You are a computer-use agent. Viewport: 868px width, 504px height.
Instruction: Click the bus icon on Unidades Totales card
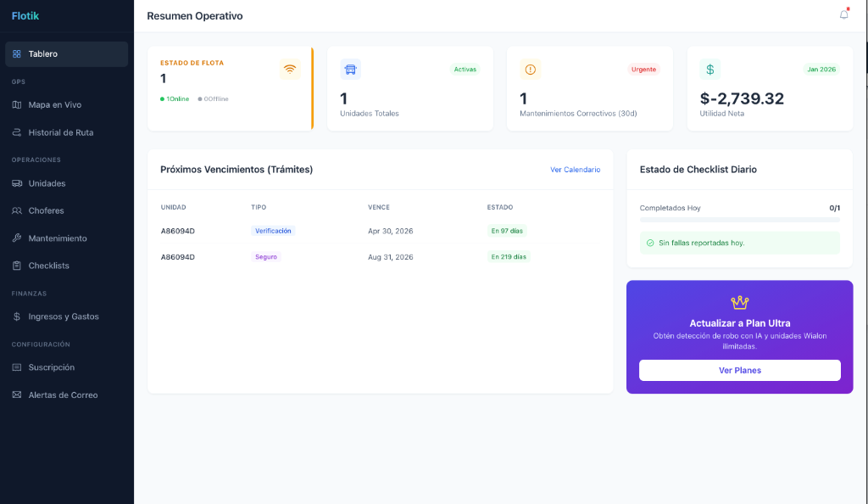click(350, 69)
